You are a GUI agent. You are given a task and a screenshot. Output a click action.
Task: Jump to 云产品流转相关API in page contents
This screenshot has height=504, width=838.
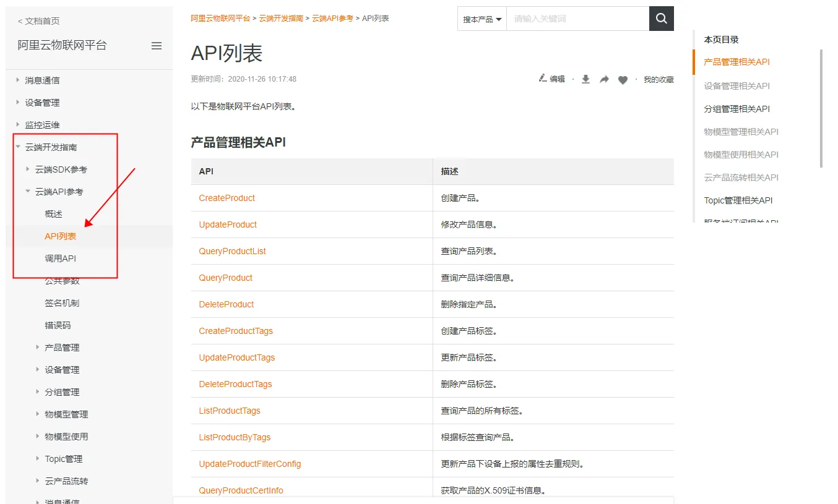[741, 177]
